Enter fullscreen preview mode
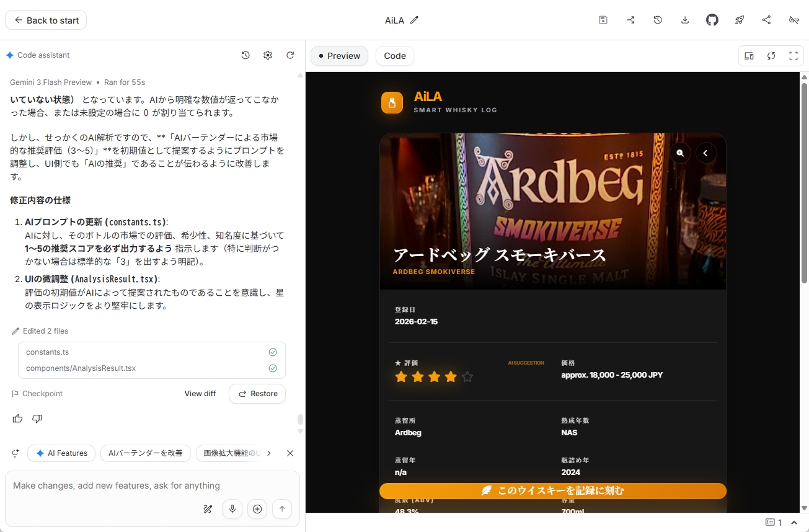The width and height of the screenshot is (809, 532). 794,56
